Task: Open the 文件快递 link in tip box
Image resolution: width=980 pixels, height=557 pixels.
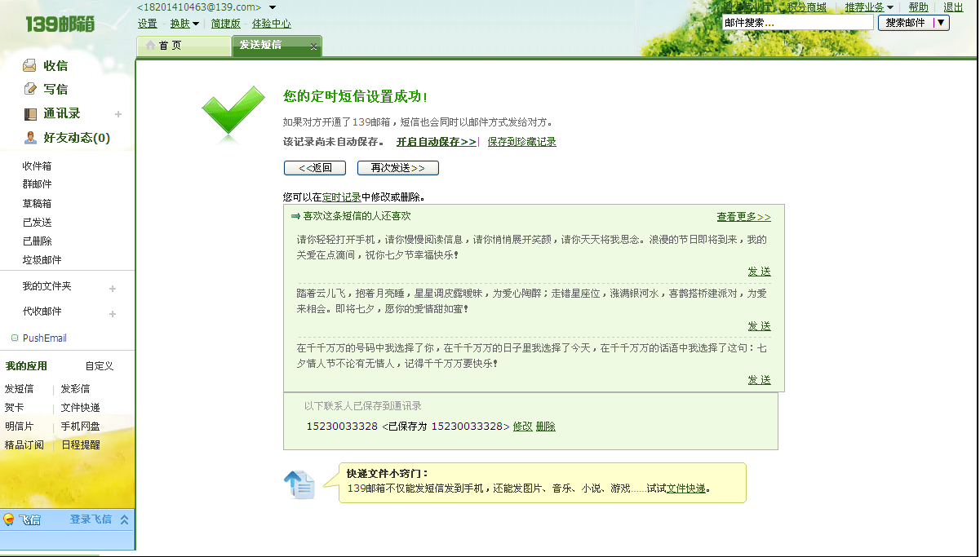Action: [686, 488]
